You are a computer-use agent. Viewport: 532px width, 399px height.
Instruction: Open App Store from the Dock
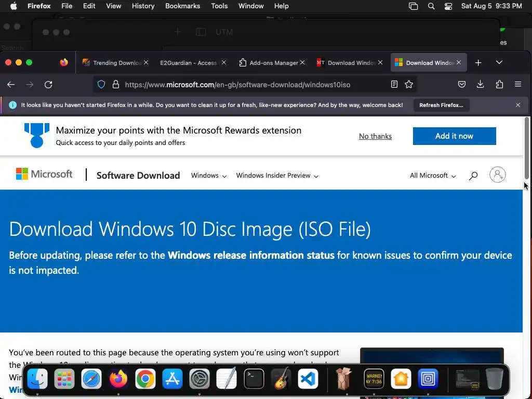point(172,379)
